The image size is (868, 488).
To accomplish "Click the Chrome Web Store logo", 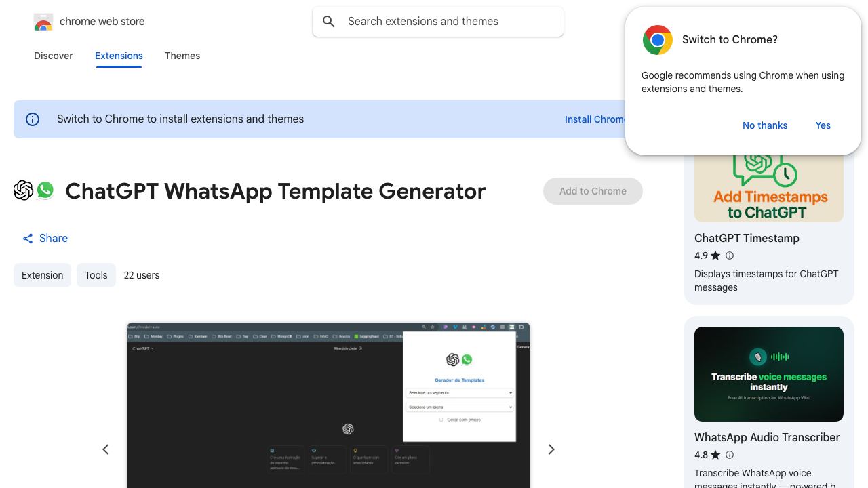I will 43,22.
